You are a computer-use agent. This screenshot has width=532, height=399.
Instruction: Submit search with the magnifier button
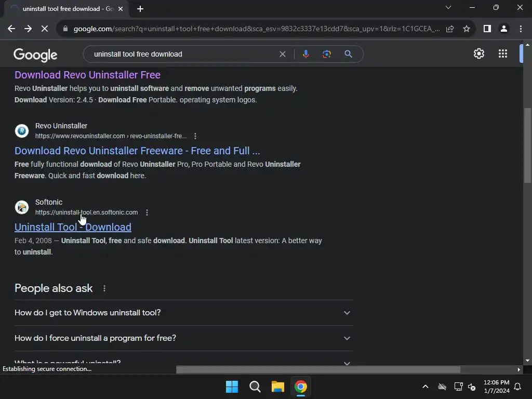(348, 54)
